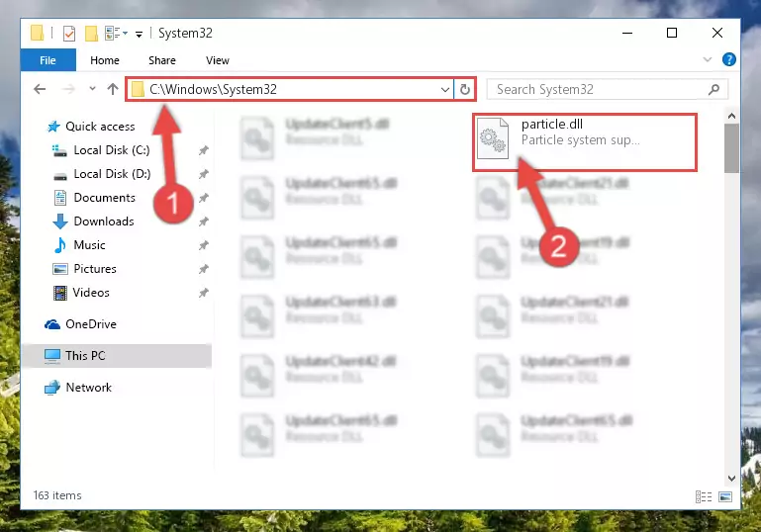Go forward with the right arrow

point(68,89)
